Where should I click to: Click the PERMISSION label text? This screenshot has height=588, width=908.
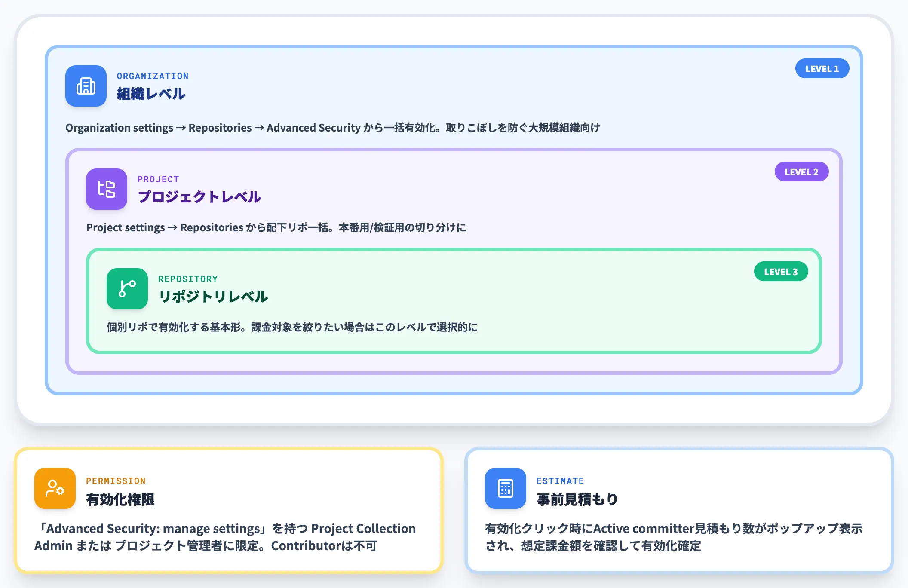tap(116, 481)
